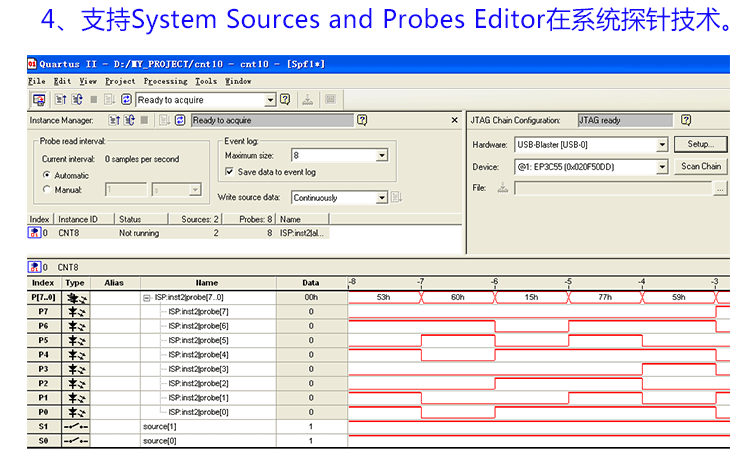Click the read probe data icon in main toolbar

point(61,99)
